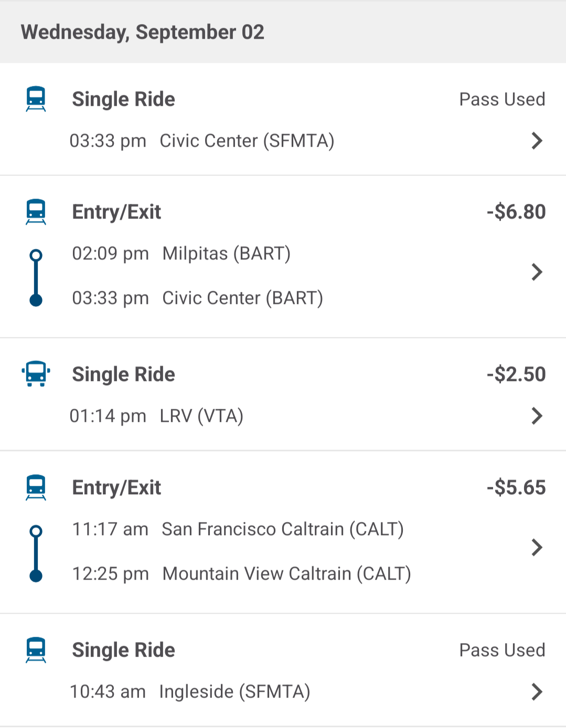Image resolution: width=566 pixels, height=728 pixels.
Task: Expand the Civic Center (SFMTA) ride chevron
Action: point(537,140)
